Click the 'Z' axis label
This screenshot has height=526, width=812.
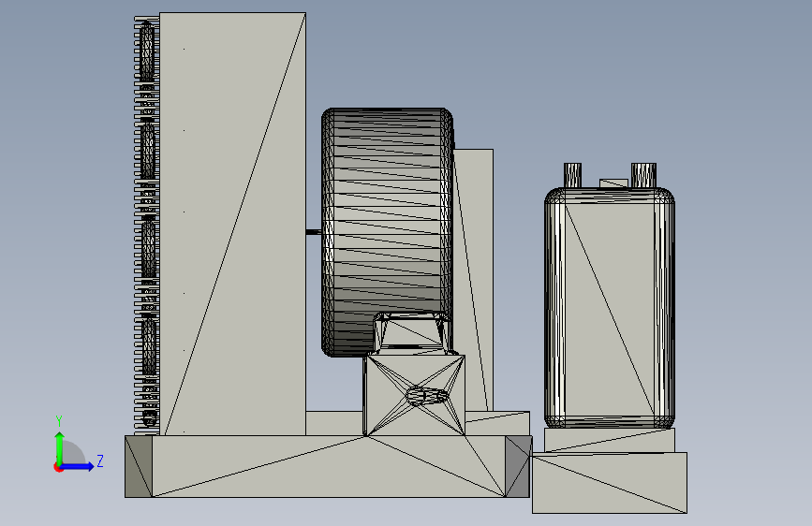(x=100, y=460)
